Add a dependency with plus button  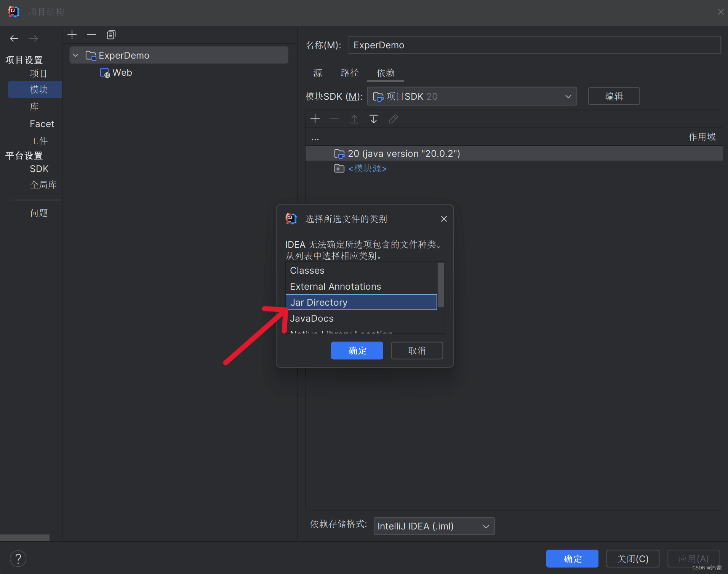pyautogui.click(x=315, y=119)
